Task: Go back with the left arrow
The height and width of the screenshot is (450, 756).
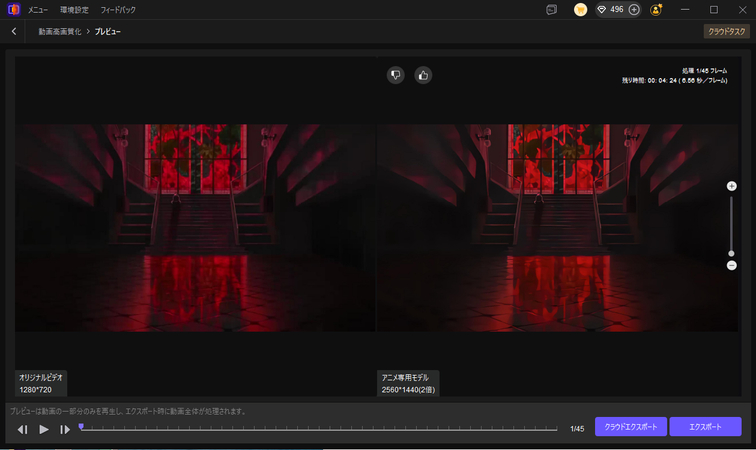Action: [x=14, y=32]
